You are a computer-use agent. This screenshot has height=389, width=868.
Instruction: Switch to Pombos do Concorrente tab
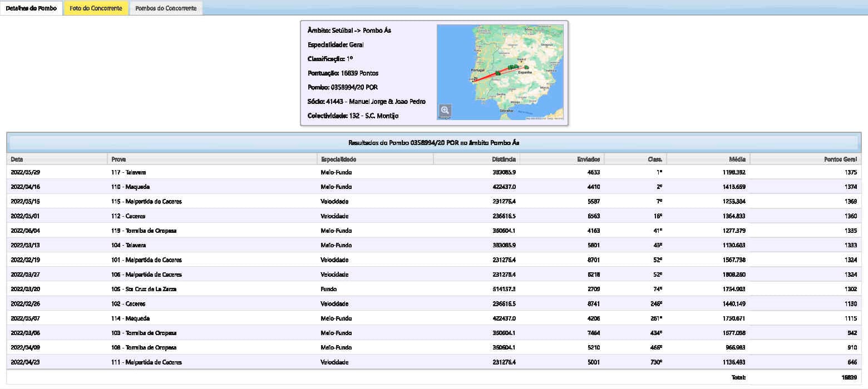166,8
